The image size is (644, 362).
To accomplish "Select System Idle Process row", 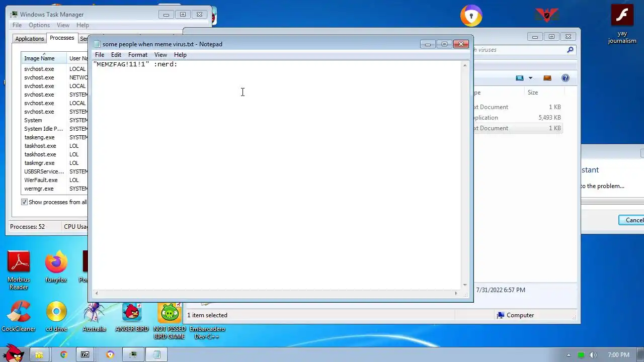I will point(55,129).
